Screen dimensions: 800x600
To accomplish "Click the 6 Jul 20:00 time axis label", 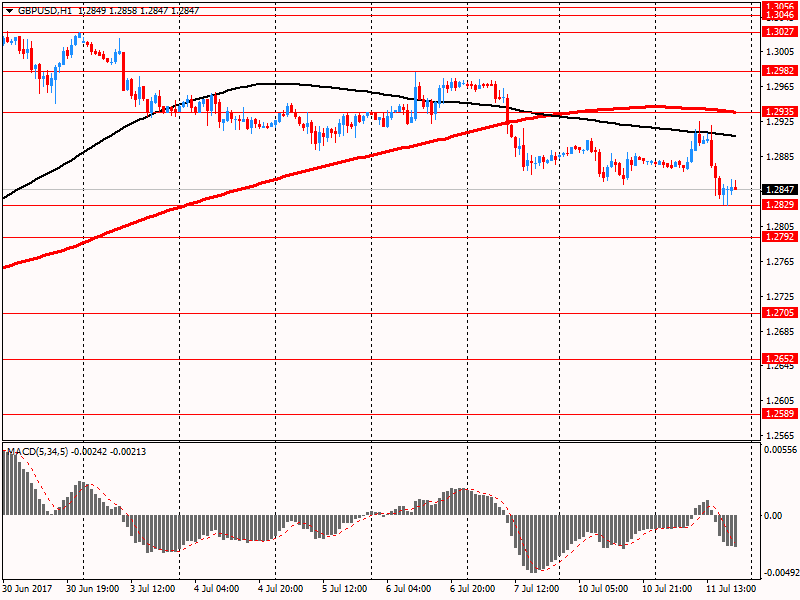I will tap(472, 589).
